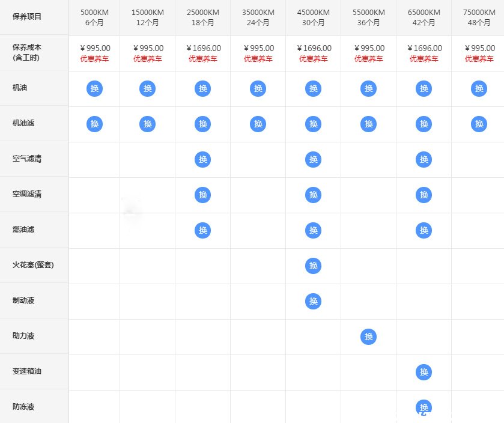504x423 pixels.
Task: Click the 换 icon in the 助力液 row
Action: coord(368,336)
